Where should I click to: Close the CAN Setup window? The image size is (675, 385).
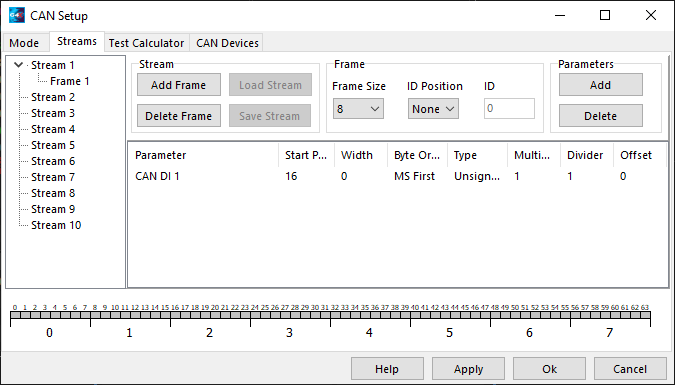(x=651, y=16)
